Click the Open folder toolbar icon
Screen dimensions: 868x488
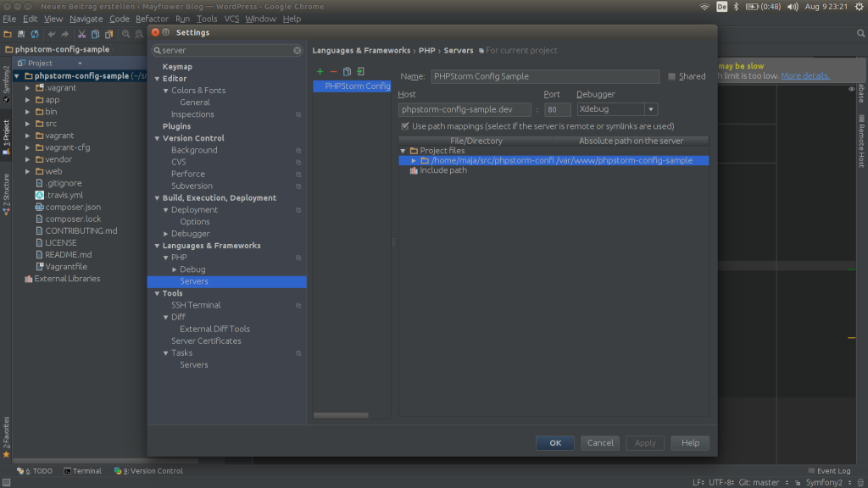pyautogui.click(x=8, y=34)
